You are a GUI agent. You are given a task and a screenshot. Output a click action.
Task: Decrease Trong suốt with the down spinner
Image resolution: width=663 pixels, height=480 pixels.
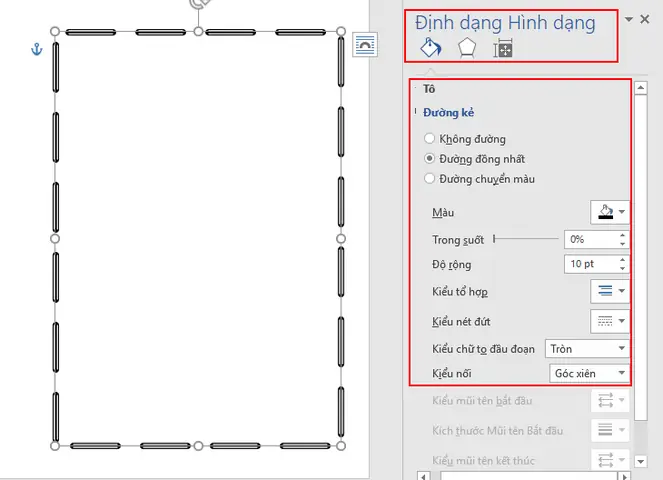tap(622, 244)
